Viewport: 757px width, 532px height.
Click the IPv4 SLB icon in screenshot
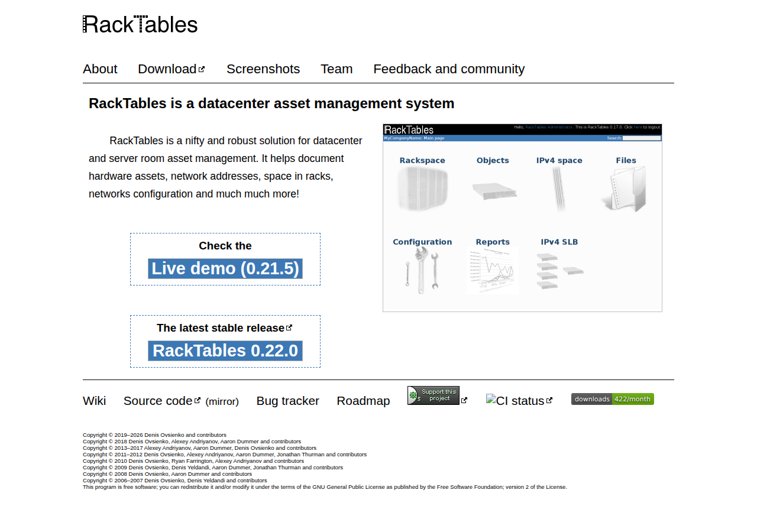coord(559,271)
